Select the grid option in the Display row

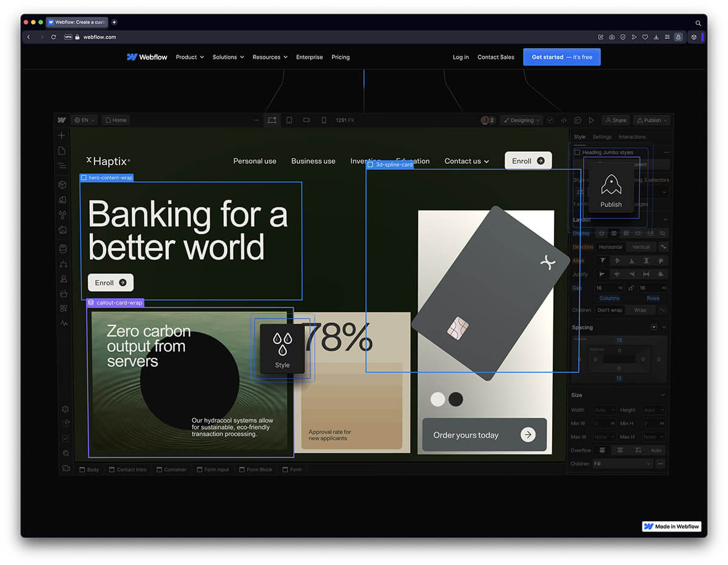pyautogui.click(x=627, y=233)
